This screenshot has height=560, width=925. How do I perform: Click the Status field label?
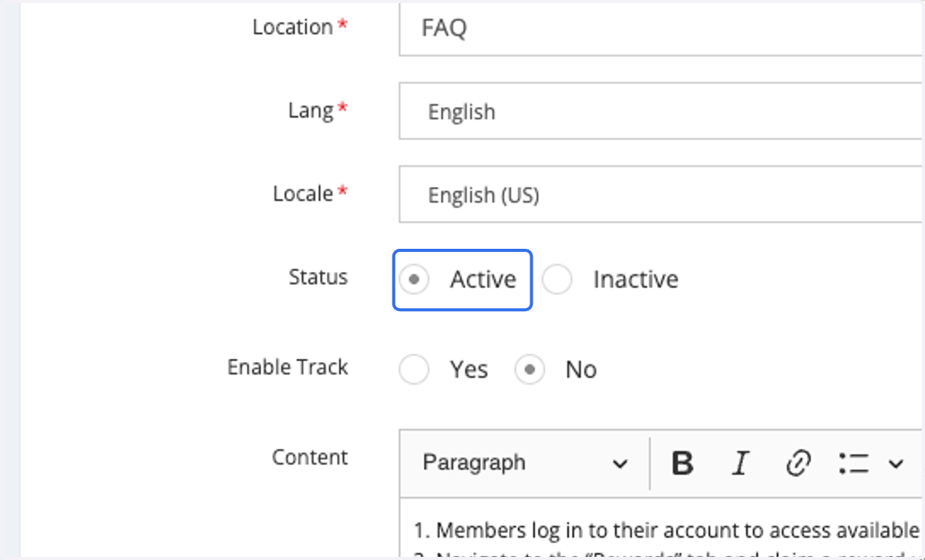[318, 277]
